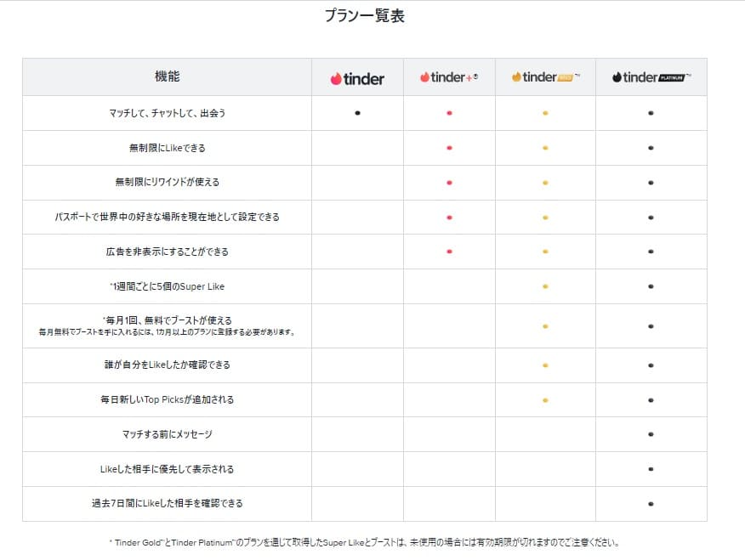Screen dimensions: 745x560
Task: Click Platinum dot in 過去7日間 row
Action: point(651,504)
